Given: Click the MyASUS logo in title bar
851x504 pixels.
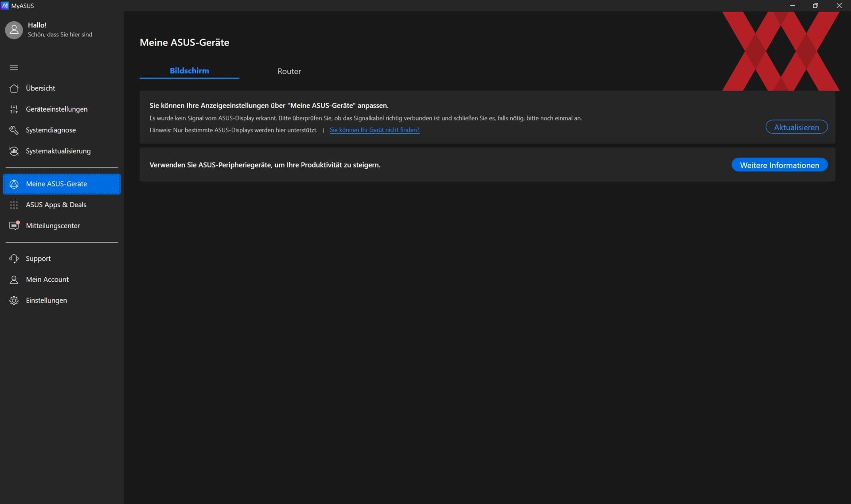Looking at the screenshot, I should 5,5.
